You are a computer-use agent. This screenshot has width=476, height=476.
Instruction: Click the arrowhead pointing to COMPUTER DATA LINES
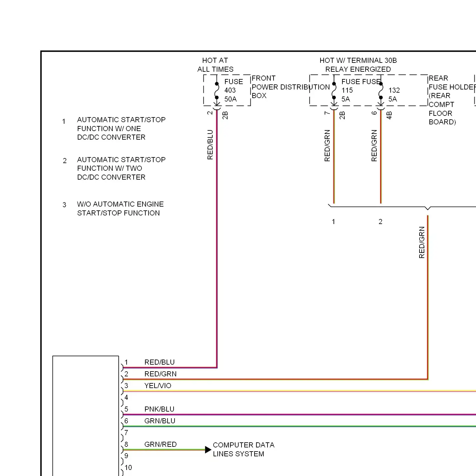pos(208,450)
